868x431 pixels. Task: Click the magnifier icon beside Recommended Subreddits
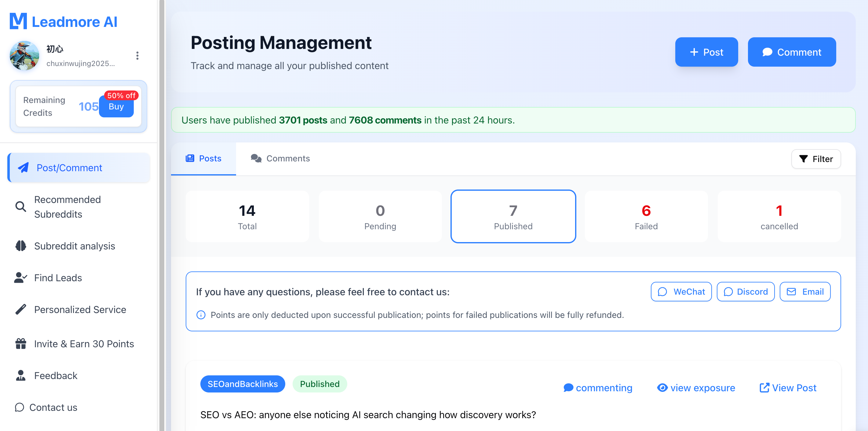click(x=21, y=207)
